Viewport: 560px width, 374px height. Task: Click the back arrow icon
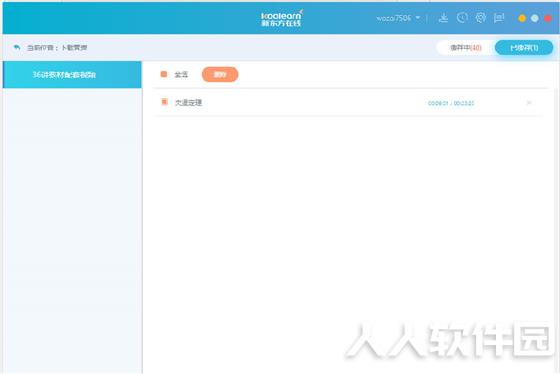coord(17,47)
